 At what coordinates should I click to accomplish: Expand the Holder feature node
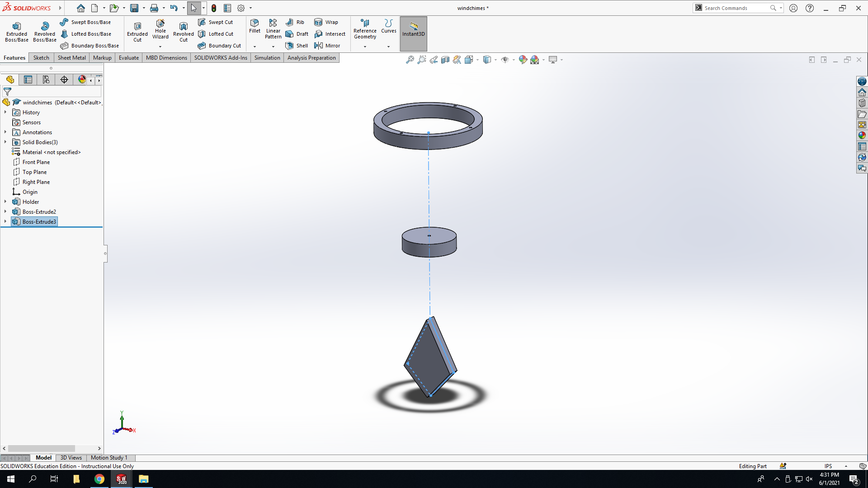pos(5,202)
